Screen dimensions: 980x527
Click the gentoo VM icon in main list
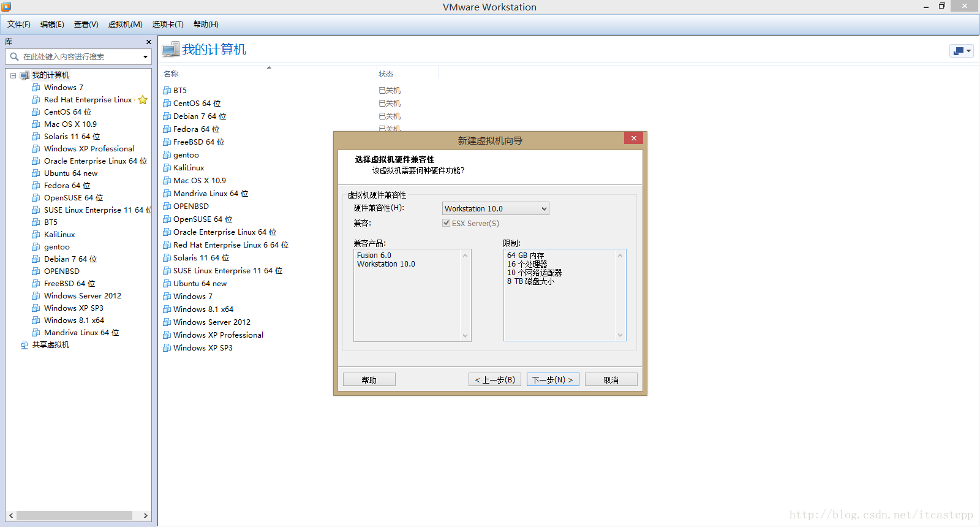tap(167, 155)
